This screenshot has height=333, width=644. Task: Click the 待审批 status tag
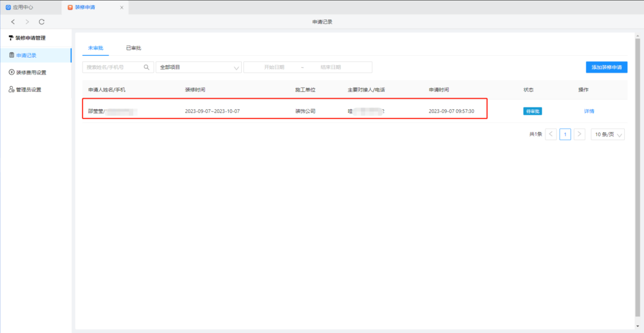[x=532, y=111]
